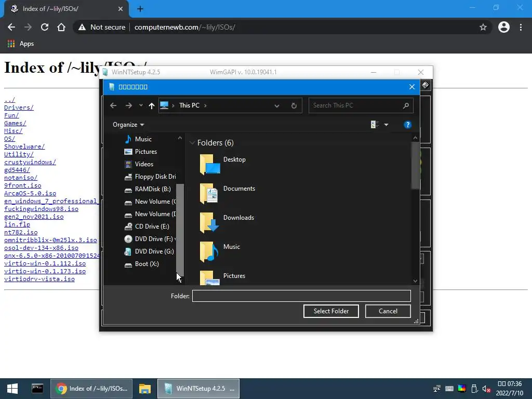Go back in Chrome

(11, 27)
